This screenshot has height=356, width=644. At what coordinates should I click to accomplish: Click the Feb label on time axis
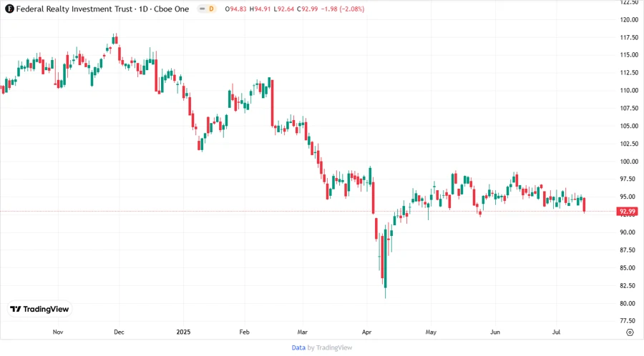tap(245, 332)
